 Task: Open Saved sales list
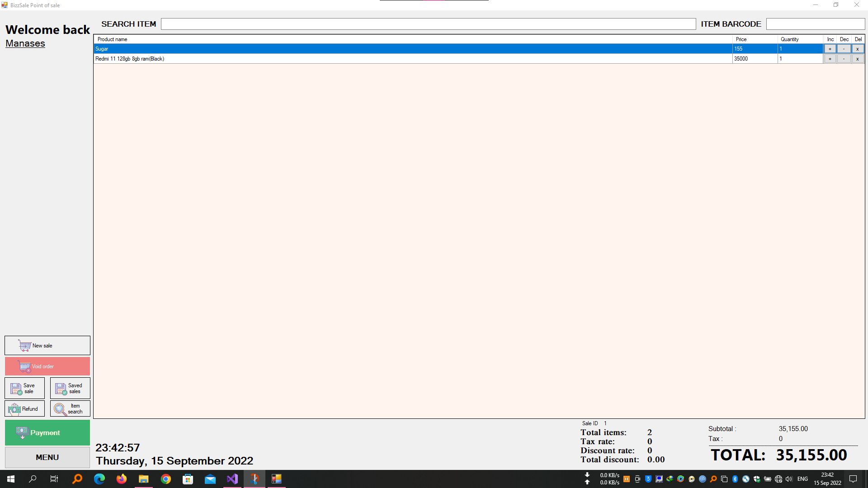pyautogui.click(x=70, y=389)
